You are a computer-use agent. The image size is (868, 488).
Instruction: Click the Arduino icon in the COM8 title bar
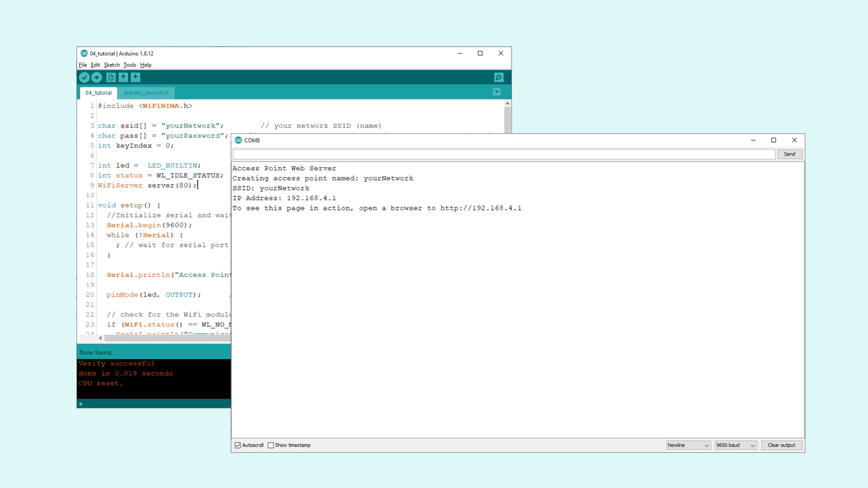[238, 140]
